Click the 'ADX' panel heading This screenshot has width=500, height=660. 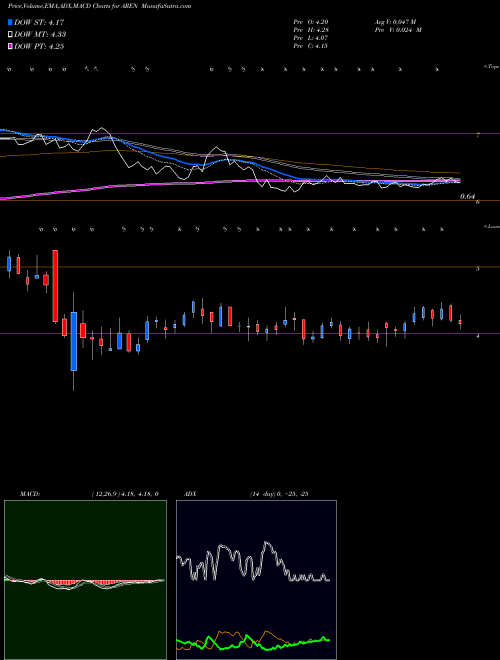point(190,494)
